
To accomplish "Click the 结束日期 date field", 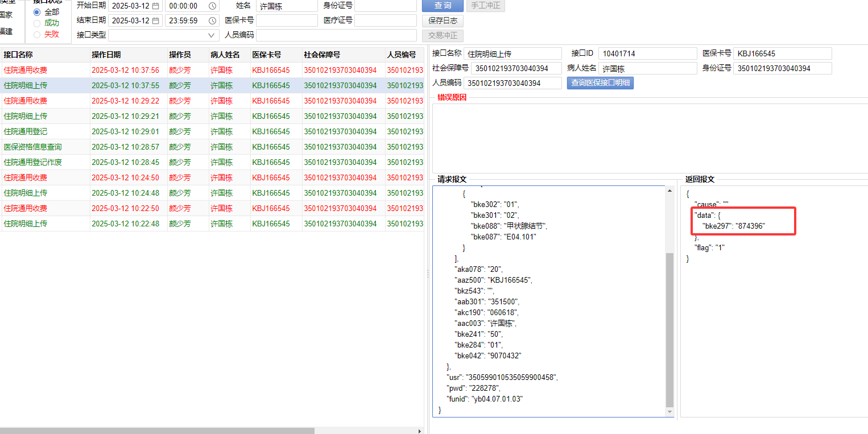I will click(134, 20).
